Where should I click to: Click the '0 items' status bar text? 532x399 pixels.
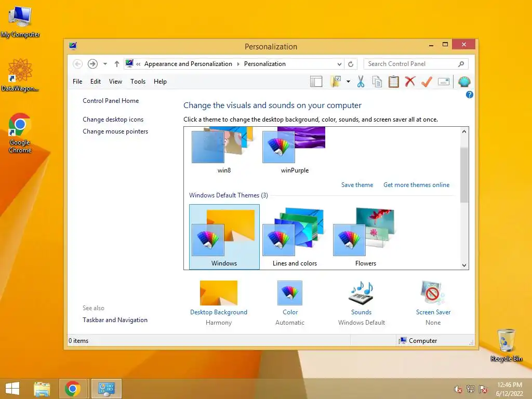tap(78, 341)
